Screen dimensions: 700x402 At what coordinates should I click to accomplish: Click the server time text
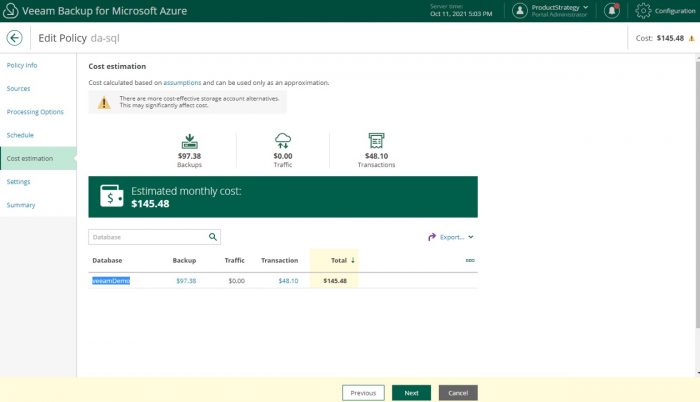click(461, 11)
